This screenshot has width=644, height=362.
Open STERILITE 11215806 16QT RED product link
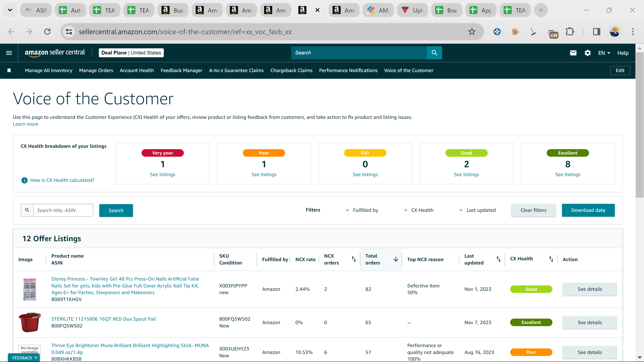[x=103, y=319]
